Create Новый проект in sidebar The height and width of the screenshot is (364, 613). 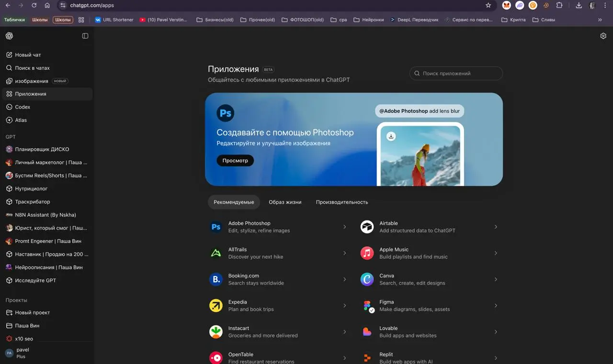tap(47, 312)
